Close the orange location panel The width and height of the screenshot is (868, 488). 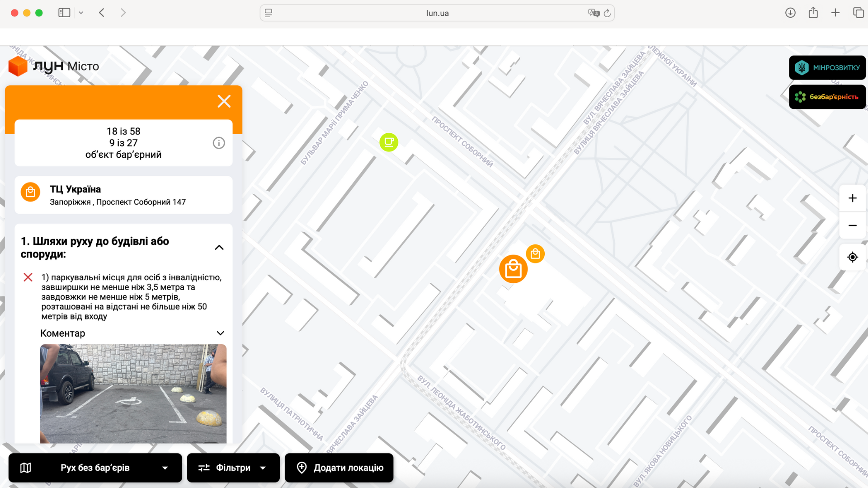pos(224,101)
